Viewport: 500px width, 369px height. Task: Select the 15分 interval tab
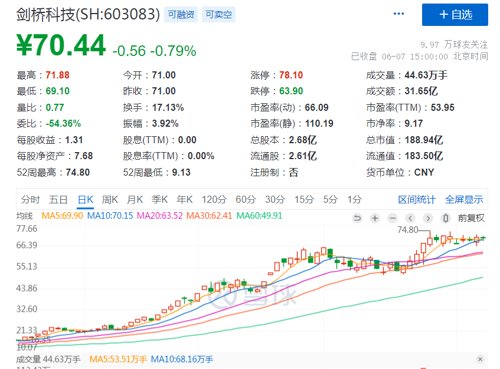tap(304, 200)
